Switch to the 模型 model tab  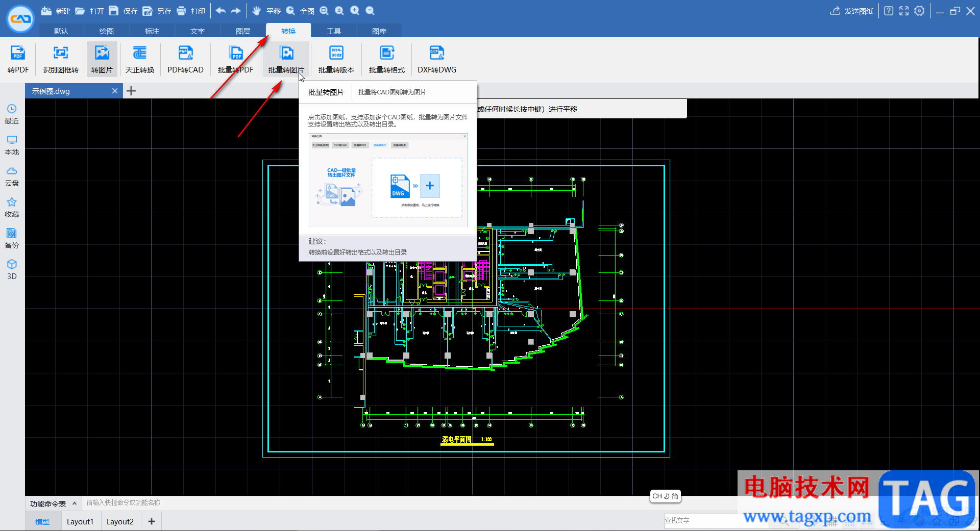click(42, 521)
